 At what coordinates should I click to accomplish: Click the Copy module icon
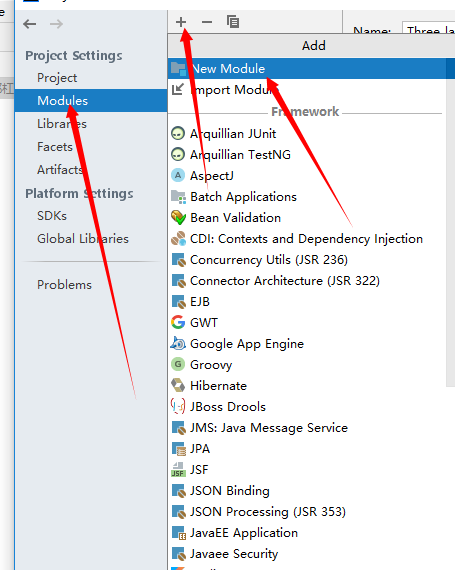(233, 22)
